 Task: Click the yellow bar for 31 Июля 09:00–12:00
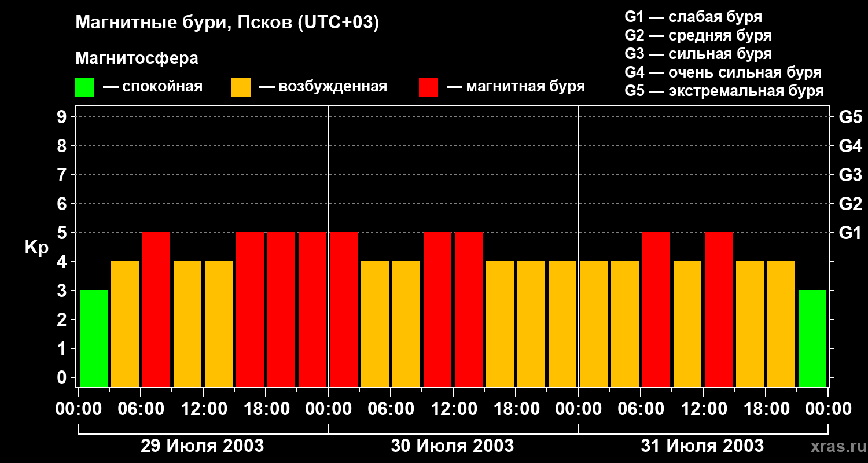pyautogui.click(x=687, y=324)
